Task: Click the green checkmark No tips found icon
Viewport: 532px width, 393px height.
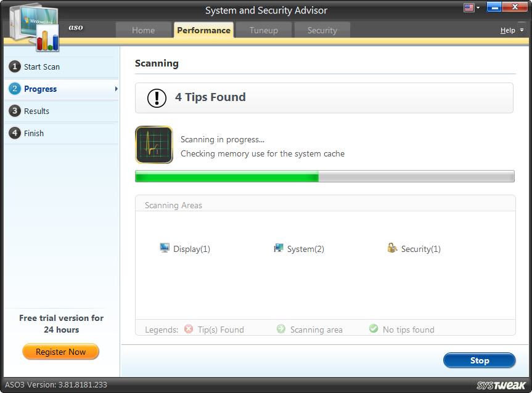Action: click(374, 329)
